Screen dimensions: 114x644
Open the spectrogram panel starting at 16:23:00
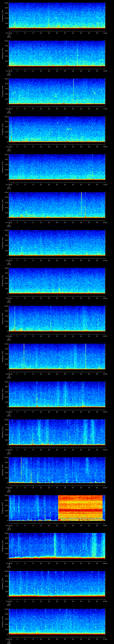point(57,356)
